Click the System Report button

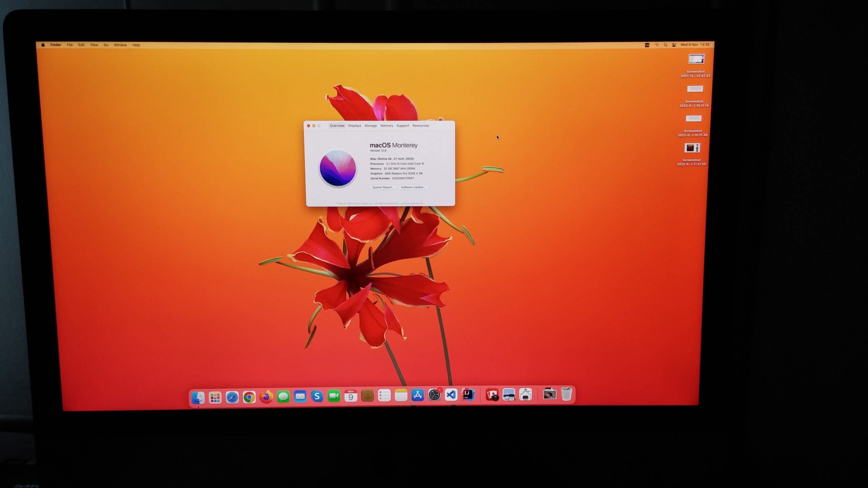tap(383, 187)
